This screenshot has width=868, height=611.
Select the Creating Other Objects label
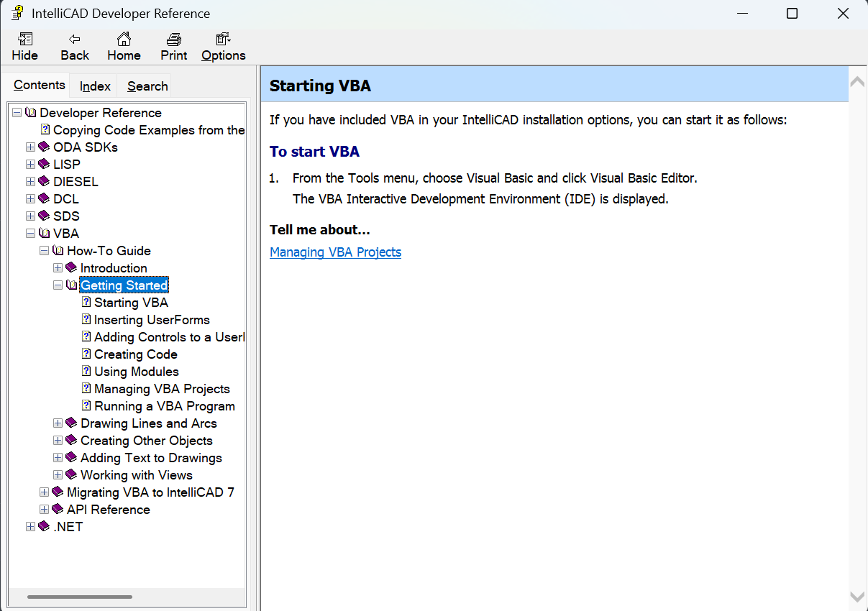click(147, 441)
